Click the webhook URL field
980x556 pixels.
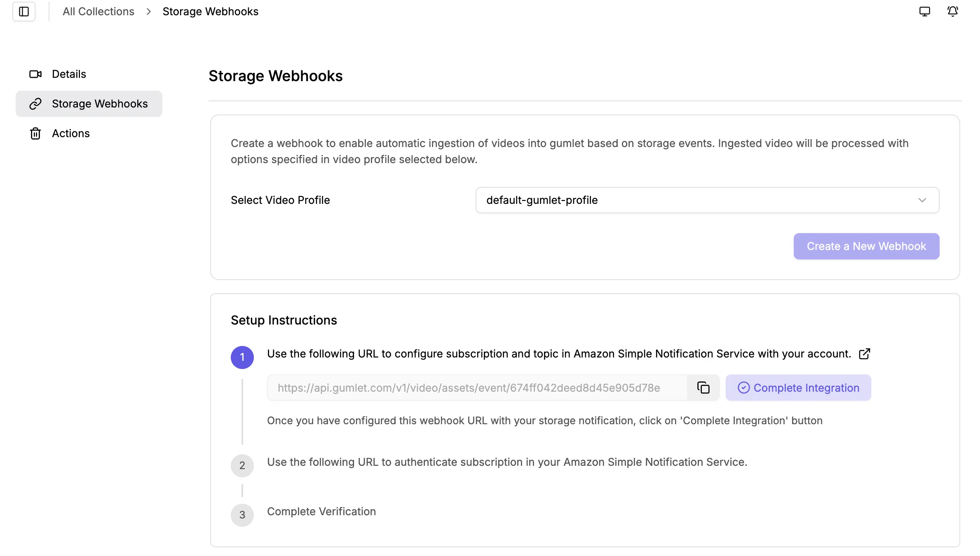[477, 388]
